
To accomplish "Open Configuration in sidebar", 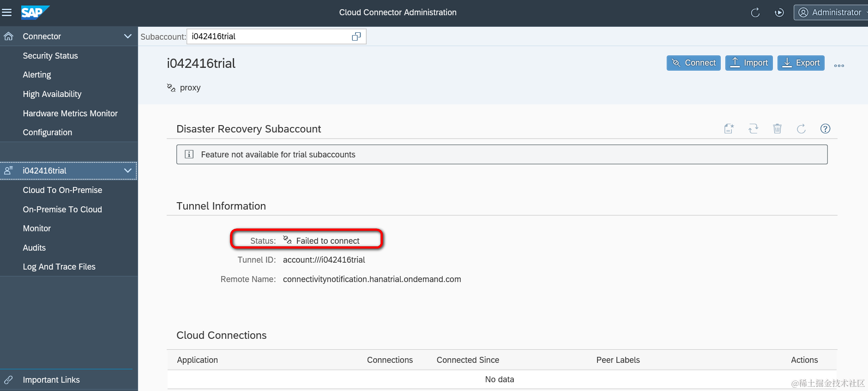I will point(48,132).
